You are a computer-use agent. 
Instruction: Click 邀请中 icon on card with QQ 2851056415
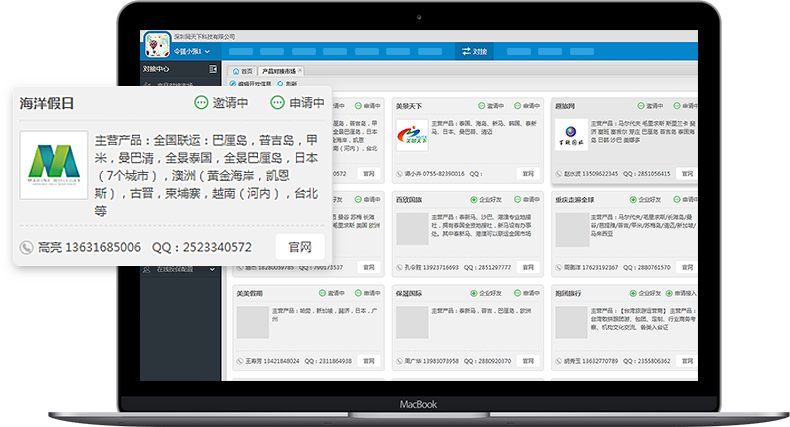click(x=641, y=106)
